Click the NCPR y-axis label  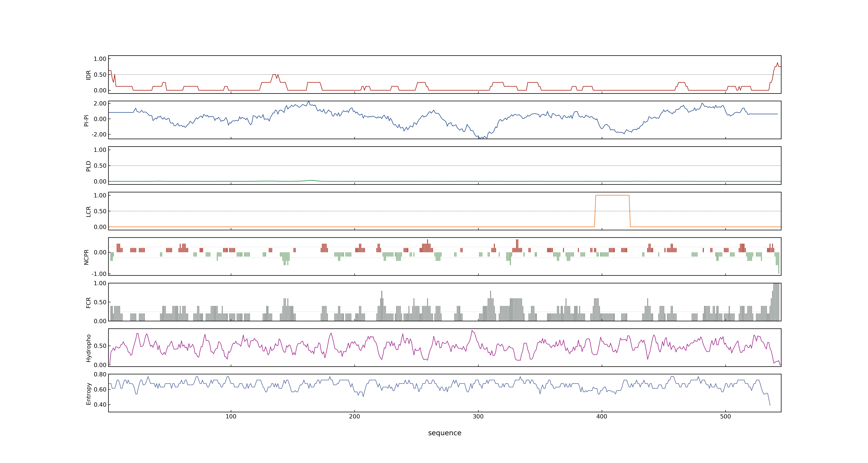tap(86, 257)
